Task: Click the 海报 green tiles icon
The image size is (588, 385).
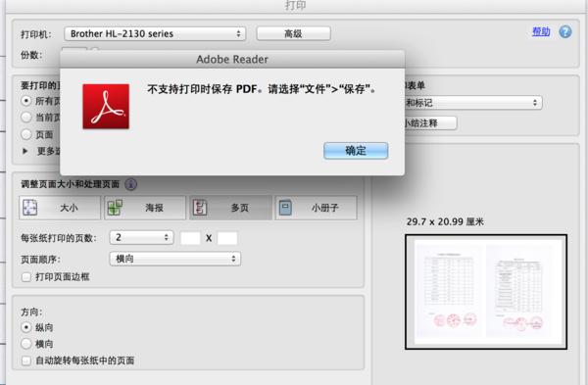Action: 115,208
